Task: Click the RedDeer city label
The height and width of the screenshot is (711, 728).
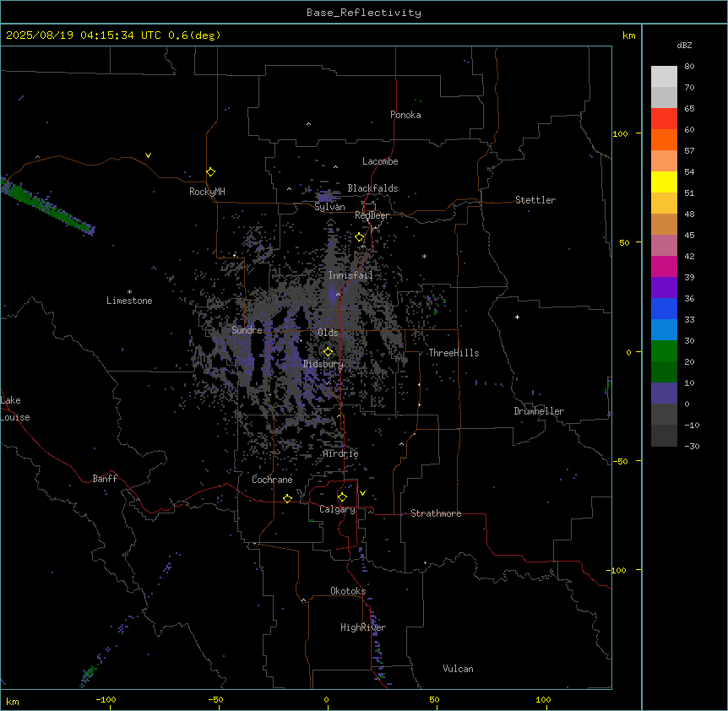Action: (372, 215)
